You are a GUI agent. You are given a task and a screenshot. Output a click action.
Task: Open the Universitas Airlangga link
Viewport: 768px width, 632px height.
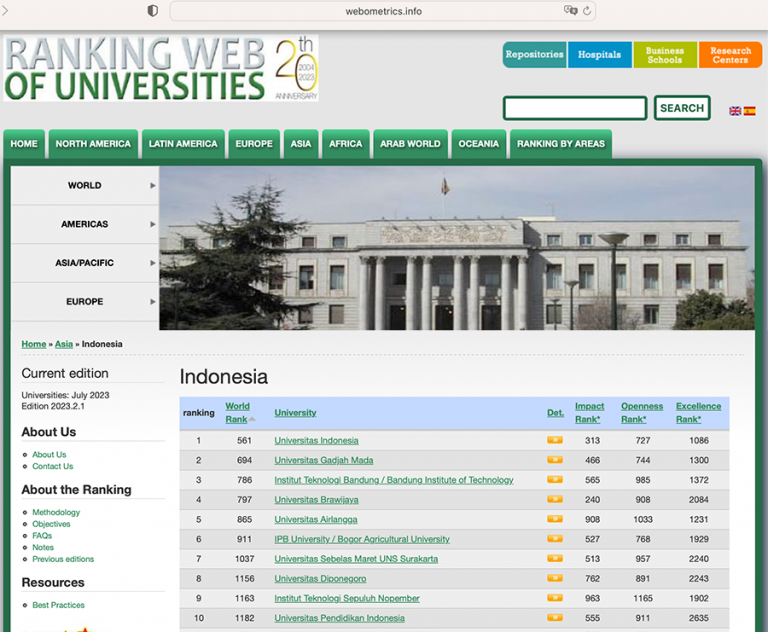[316, 519]
